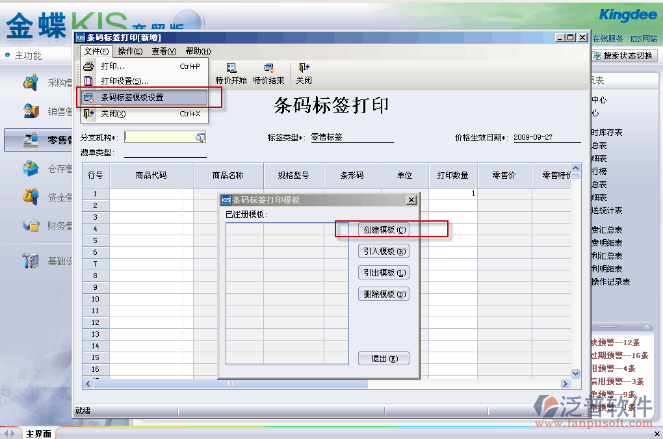
Task: Click the grid horizontal scrollbar left arrow
Action: pos(88,384)
